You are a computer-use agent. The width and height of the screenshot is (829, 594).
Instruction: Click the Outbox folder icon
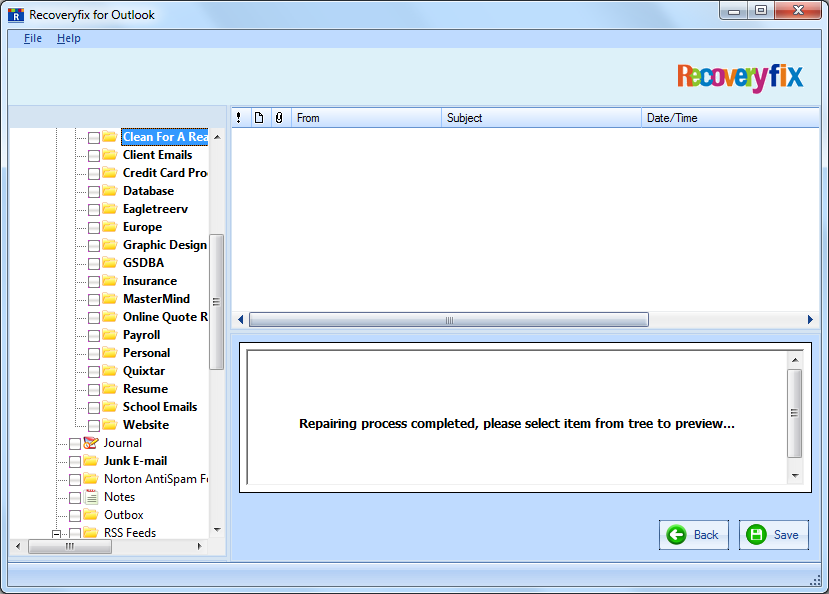pyautogui.click(x=91, y=514)
